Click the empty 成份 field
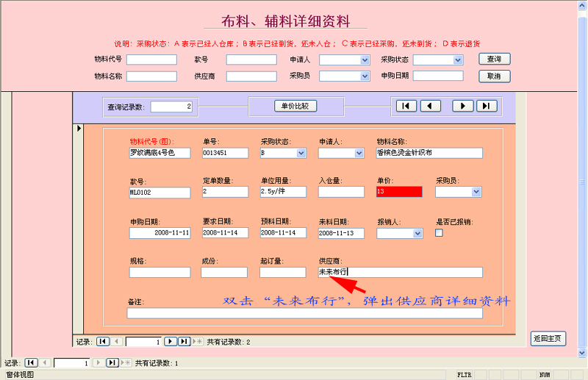Viewport: 588px width, 380px height. tap(224, 273)
